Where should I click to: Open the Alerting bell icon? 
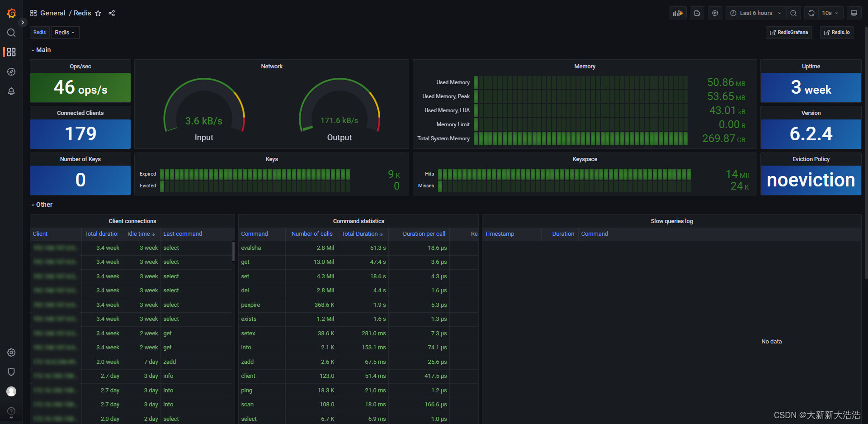click(x=11, y=91)
